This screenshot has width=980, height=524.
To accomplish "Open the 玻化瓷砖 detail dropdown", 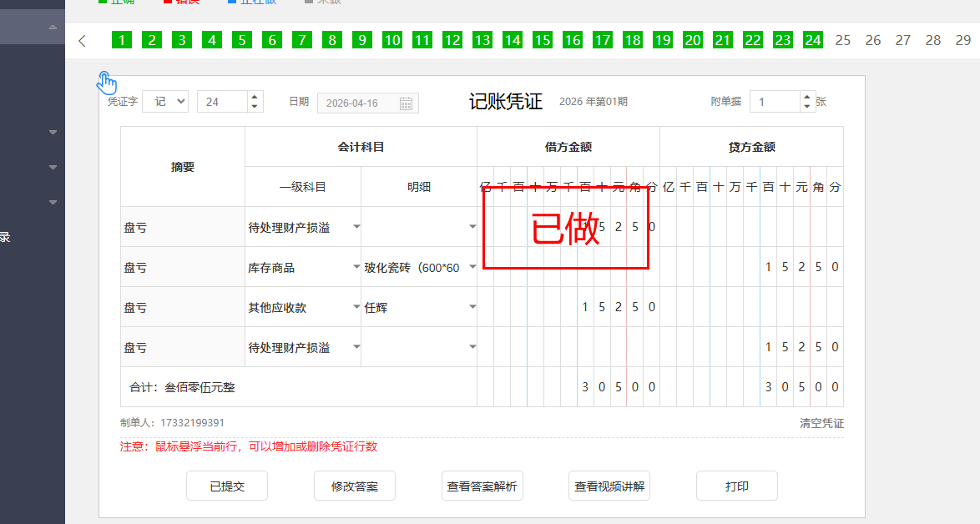I will [472, 267].
